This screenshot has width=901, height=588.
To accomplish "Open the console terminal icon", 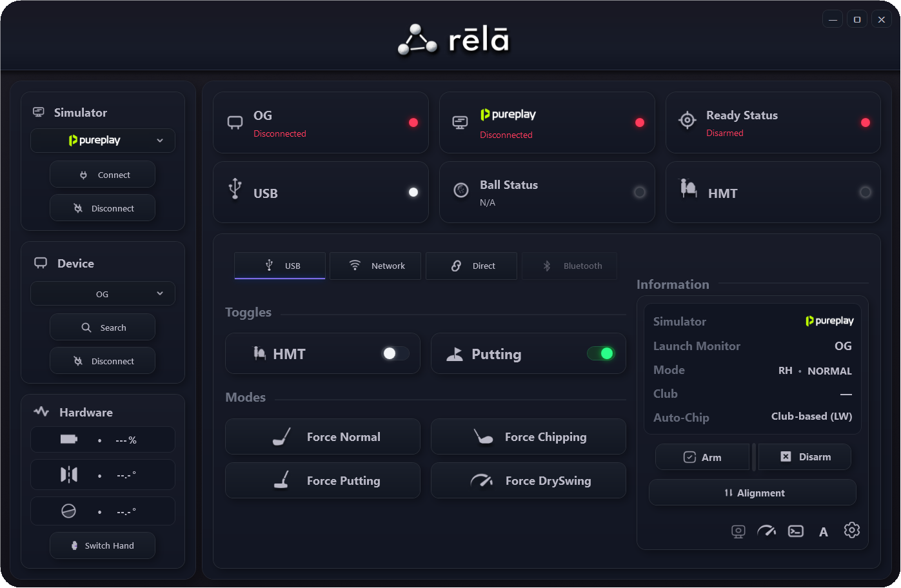I will point(796,531).
